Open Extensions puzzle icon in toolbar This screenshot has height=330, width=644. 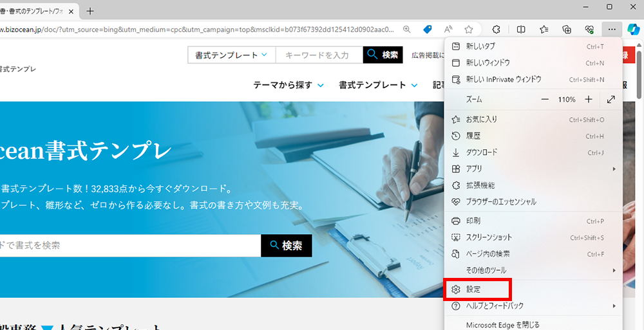(x=496, y=29)
